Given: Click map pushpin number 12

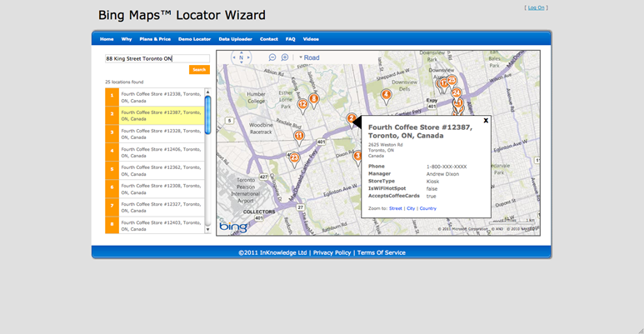Looking at the screenshot, I should pyautogui.click(x=303, y=105).
